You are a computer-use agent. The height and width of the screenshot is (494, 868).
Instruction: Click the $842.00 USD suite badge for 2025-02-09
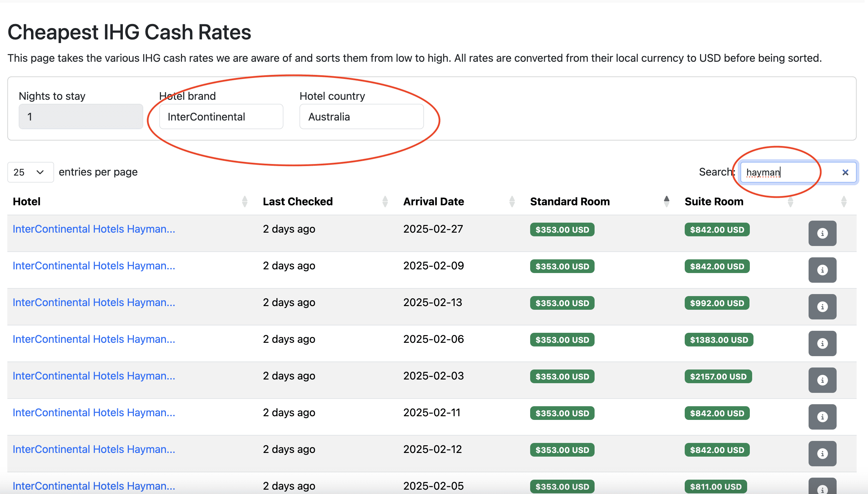coord(717,266)
